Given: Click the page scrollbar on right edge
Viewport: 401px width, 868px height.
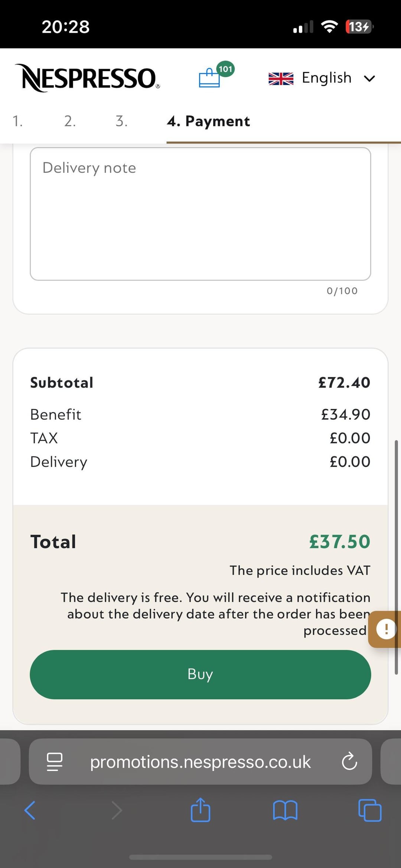Looking at the screenshot, I should pyautogui.click(x=396, y=557).
